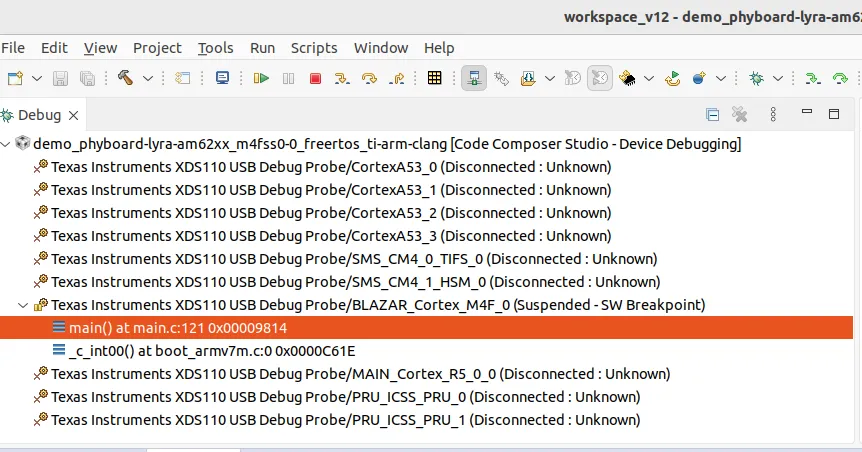Click the Step Over arrow icon
Viewport: 862px width, 452px height.
point(370,78)
